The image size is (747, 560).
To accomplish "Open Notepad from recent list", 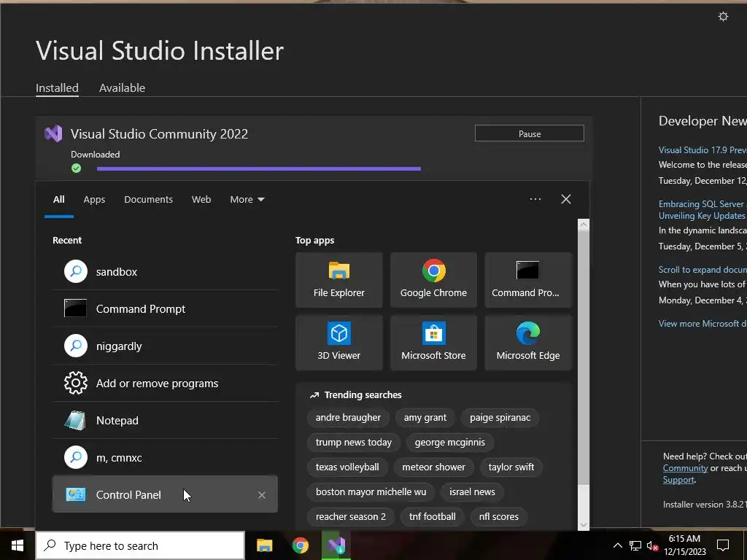I will [165, 421].
